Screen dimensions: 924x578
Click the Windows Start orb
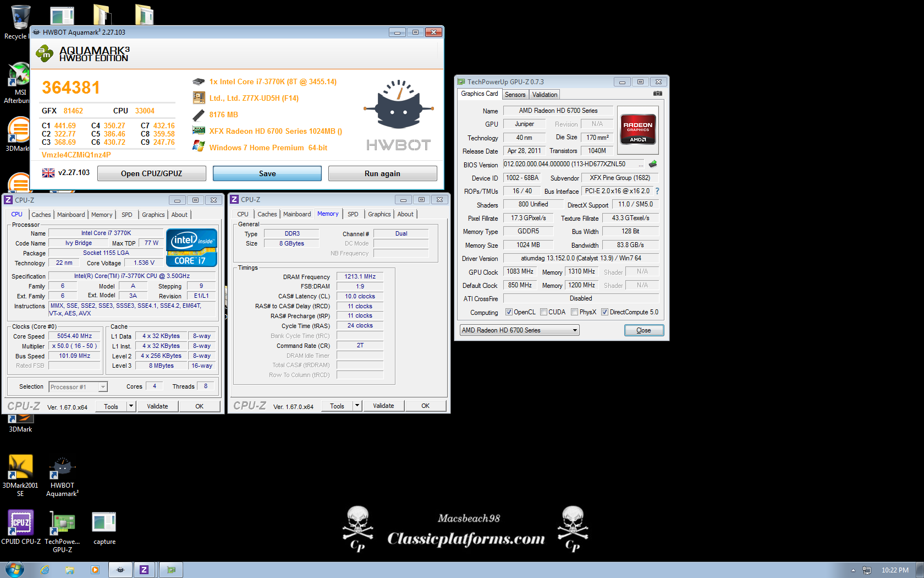click(14, 569)
